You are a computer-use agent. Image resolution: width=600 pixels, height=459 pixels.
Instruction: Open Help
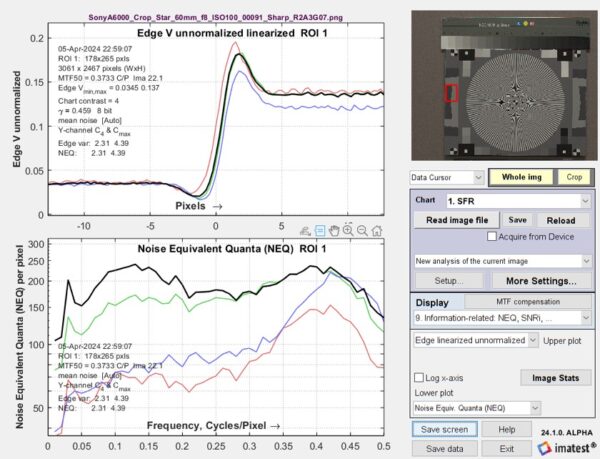point(506,429)
